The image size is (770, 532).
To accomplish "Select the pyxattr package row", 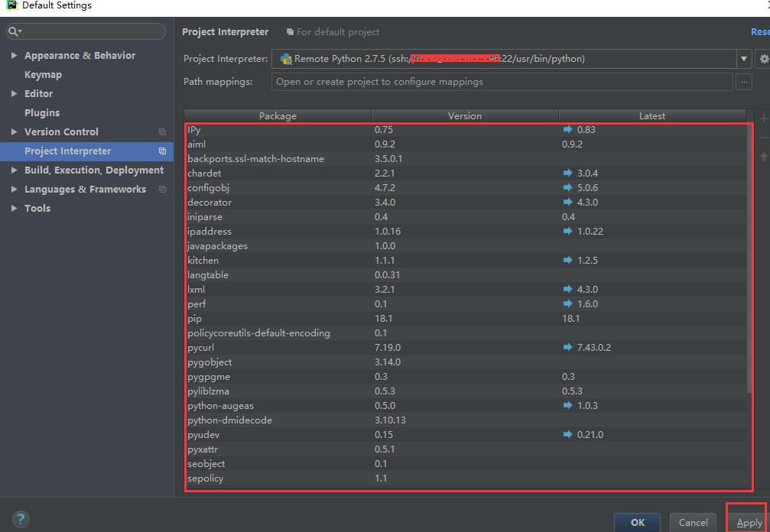I will point(466,449).
